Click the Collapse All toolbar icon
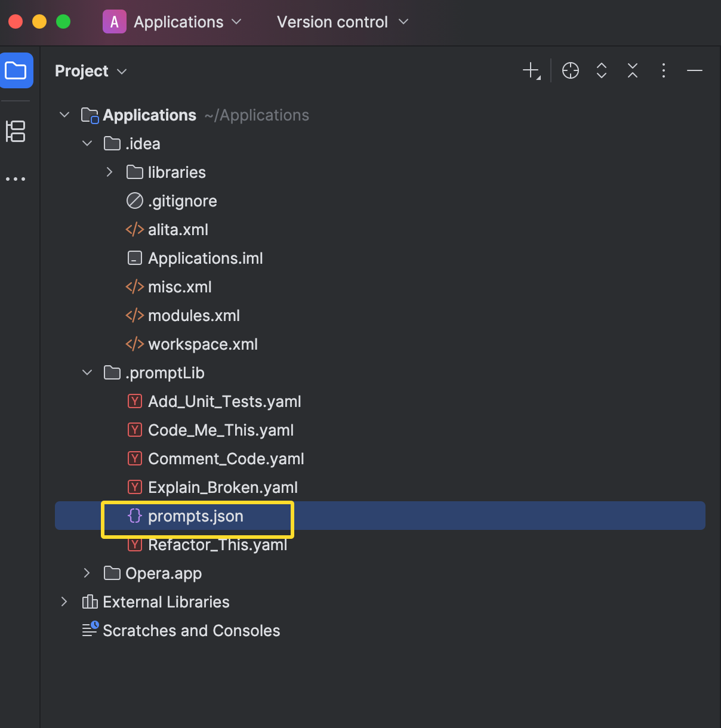The width and height of the screenshot is (721, 728). [x=633, y=70]
